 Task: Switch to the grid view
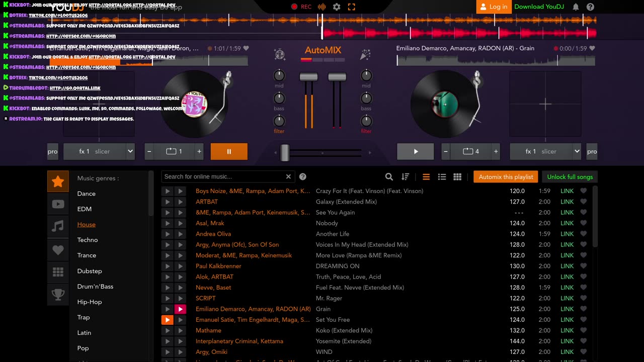(x=457, y=177)
